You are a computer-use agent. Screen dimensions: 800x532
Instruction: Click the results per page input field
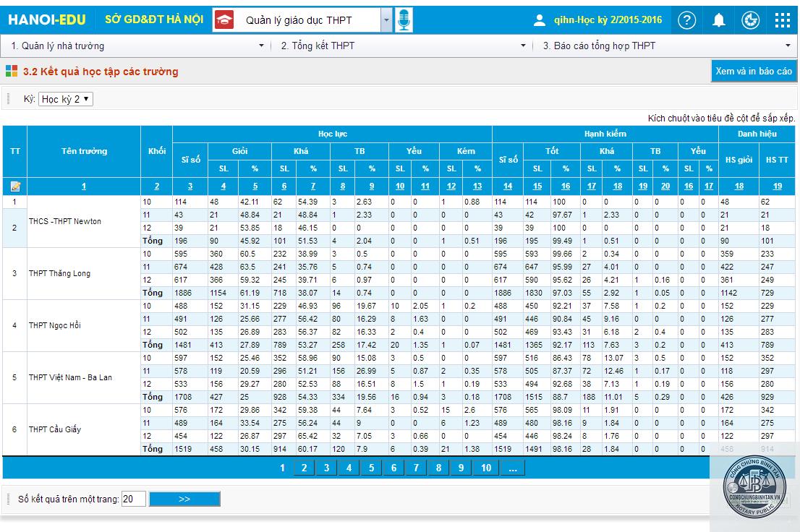click(134, 499)
